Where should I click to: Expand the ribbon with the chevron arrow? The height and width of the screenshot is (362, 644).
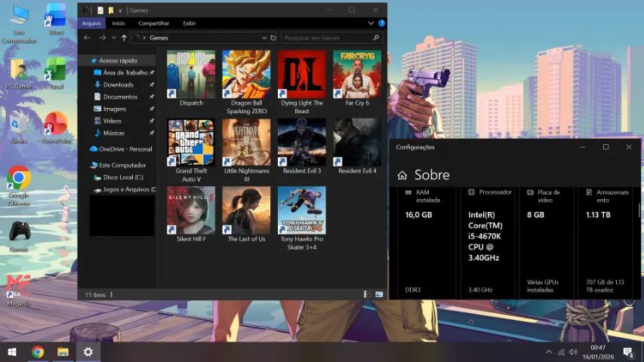pyautogui.click(x=371, y=23)
